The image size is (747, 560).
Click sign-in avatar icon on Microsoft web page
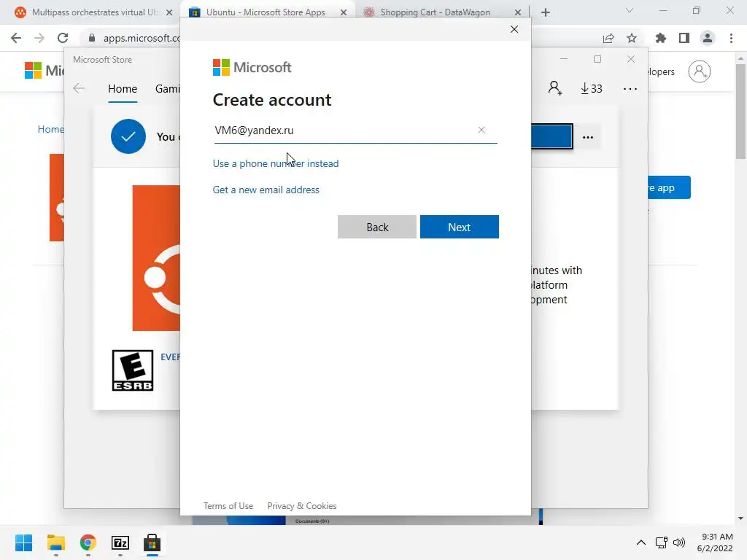click(x=700, y=71)
